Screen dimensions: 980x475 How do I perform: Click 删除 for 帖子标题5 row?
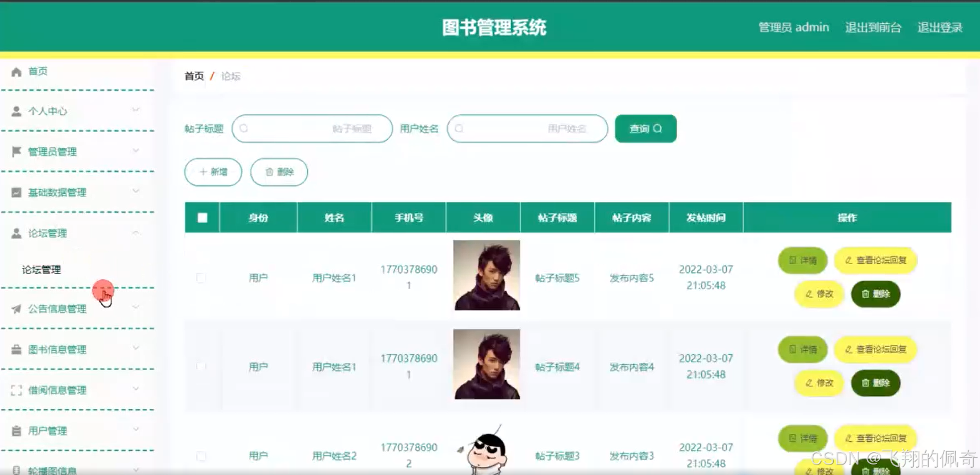[x=876, y=294]
